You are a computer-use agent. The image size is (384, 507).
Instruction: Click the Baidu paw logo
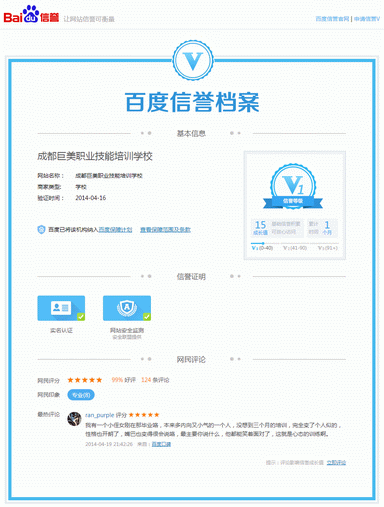tap(30, 14)
